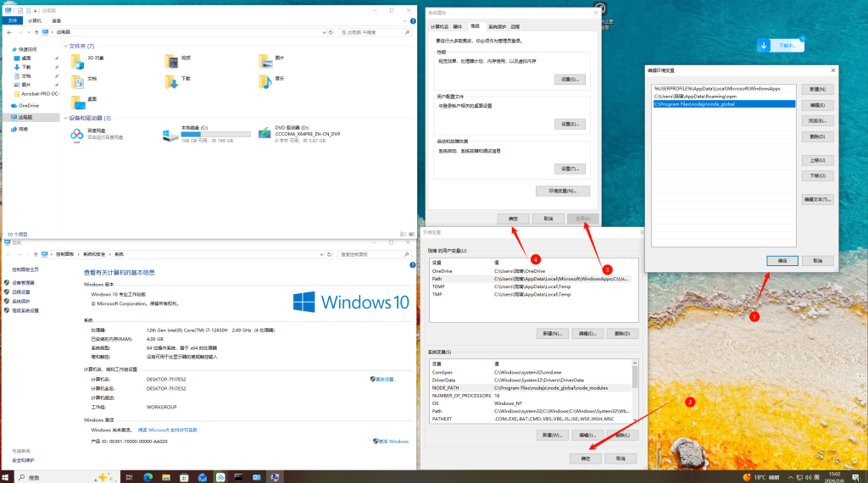Screen dimensions: 868x483
Task: Switch to 硬件 tab in 系统属性
Action: 457,26
